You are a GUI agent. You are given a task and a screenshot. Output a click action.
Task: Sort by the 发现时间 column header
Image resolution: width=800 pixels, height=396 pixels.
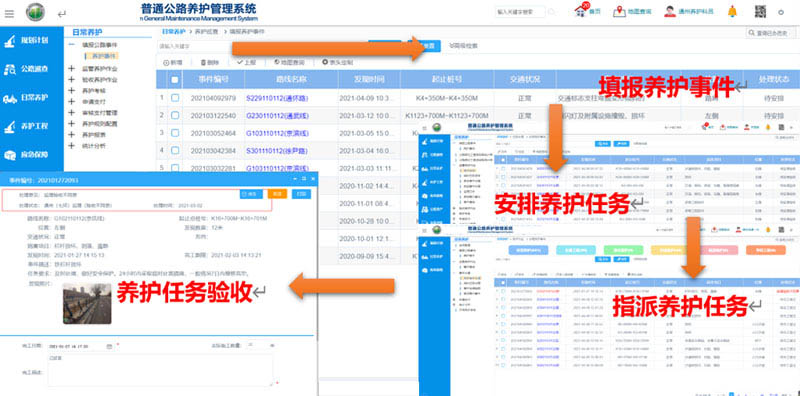tap(369, 80)
